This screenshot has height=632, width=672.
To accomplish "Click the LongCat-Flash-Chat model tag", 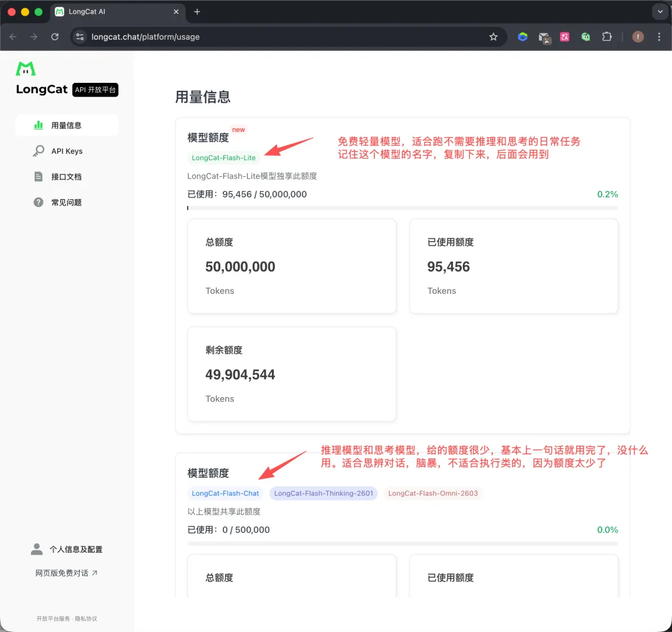I will click(225, 494).
